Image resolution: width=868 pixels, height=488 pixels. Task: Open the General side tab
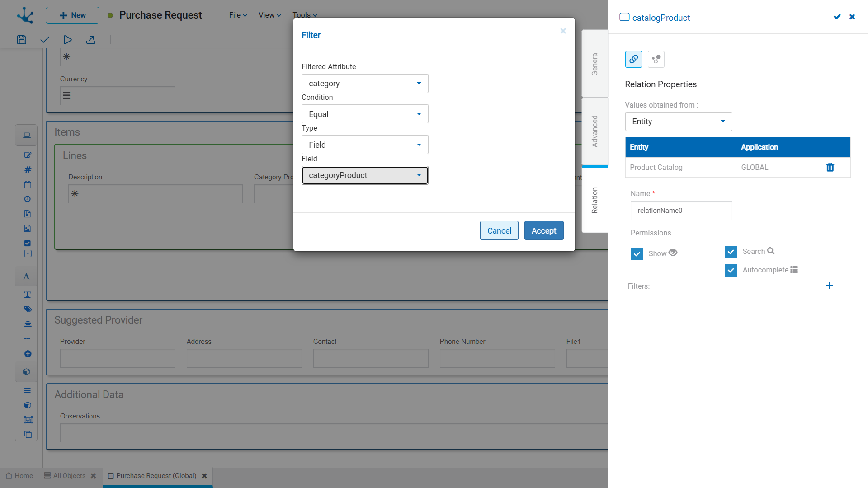coord(594,63)
